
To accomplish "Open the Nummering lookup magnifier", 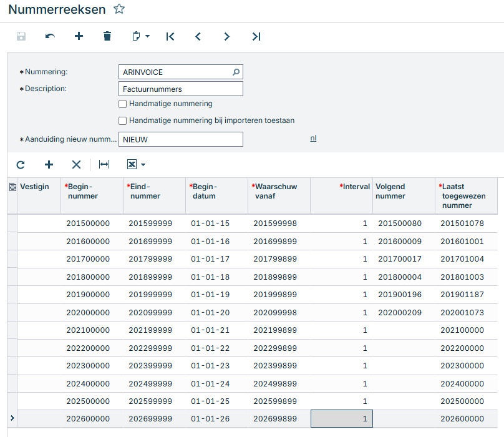I will pos(236,72).
